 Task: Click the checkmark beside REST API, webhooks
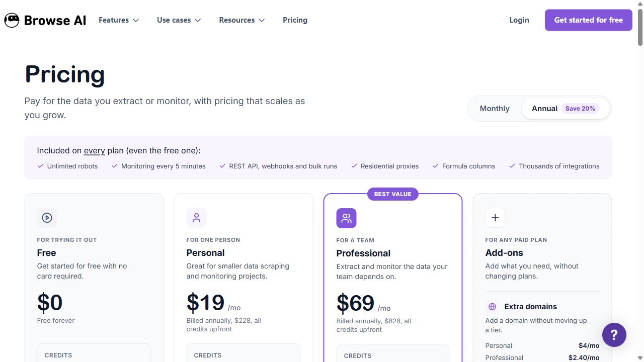tap(222, 166)
